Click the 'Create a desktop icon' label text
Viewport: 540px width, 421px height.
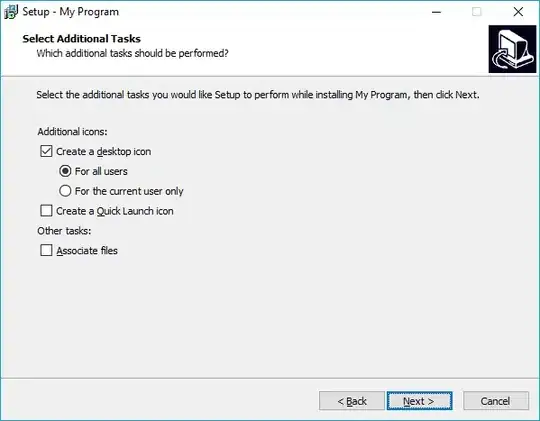tap(103, 152)
